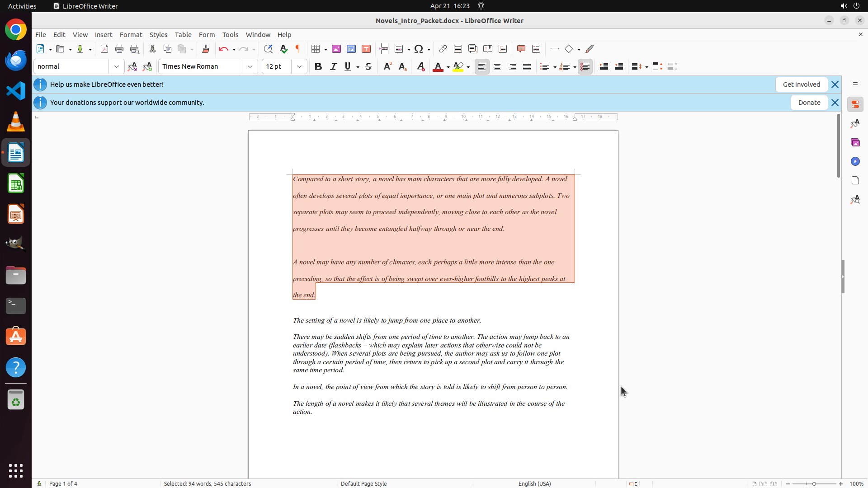Toggle Formatting Marks display
Viewport: 868px width, 488px height.
298,49
